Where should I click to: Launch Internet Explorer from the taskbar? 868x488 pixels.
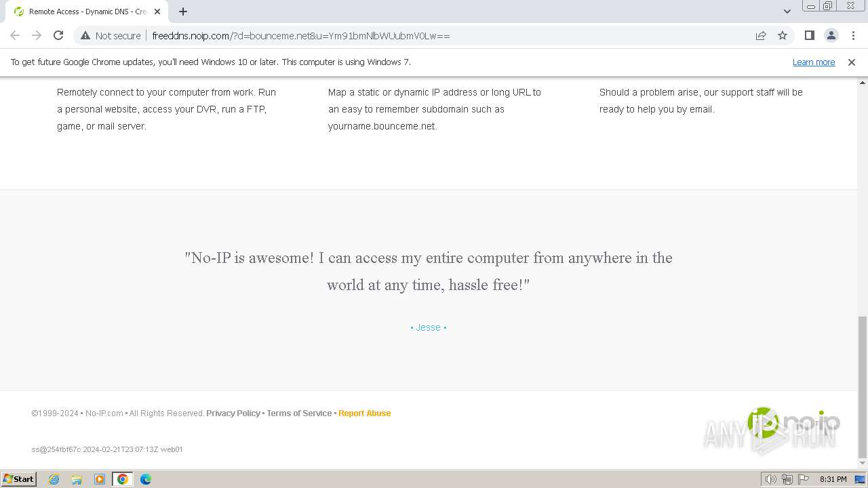click(54, 479)
